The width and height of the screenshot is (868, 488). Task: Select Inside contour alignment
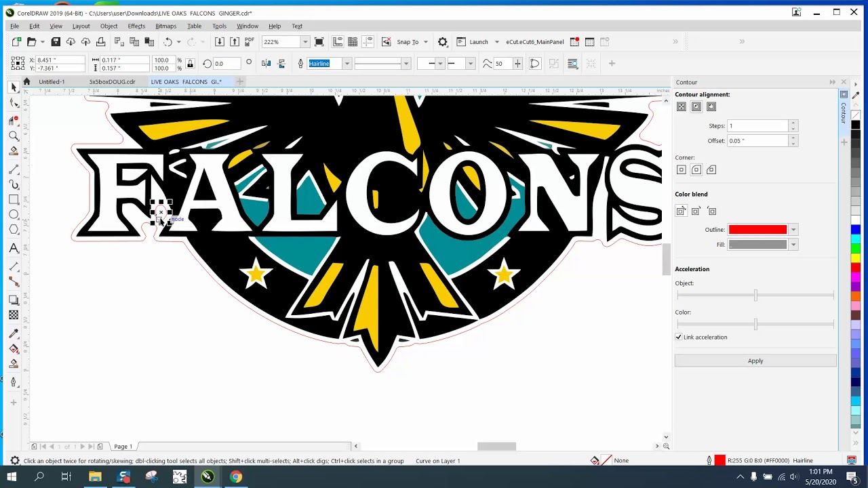pyautogui.click(x=696, y=106)
